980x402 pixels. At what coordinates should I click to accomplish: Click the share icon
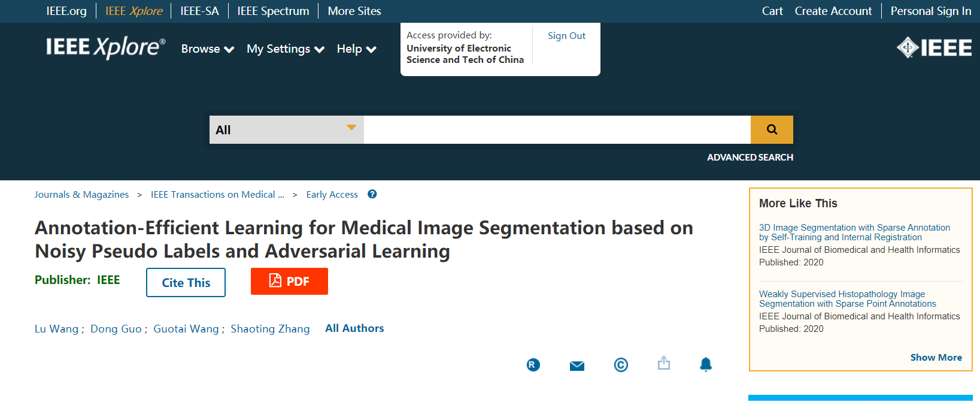(663, 363)
